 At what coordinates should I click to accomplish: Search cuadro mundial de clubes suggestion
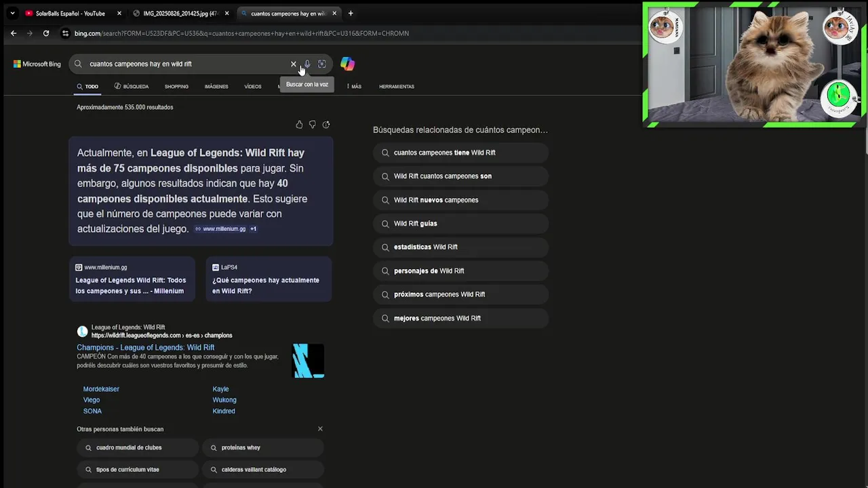pyautogui.click(x=138, y=447)
